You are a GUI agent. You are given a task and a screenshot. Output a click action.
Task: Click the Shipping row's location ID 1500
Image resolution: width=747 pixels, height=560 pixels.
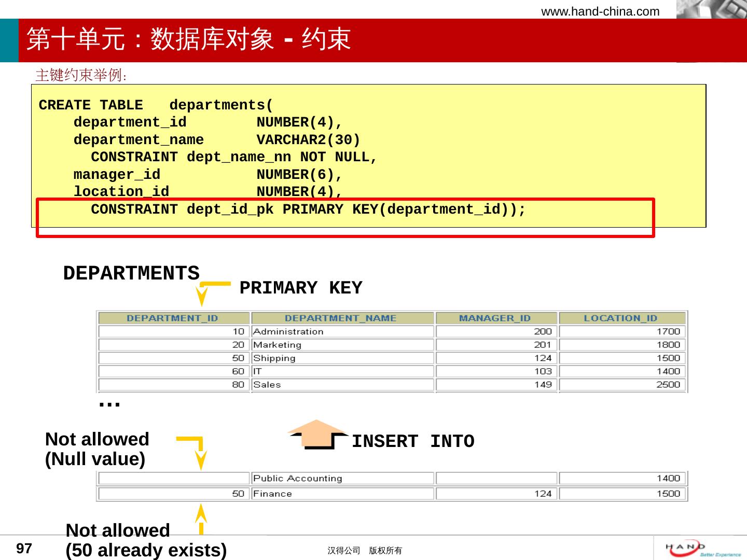pyautogui.click(x=622, y=358)
